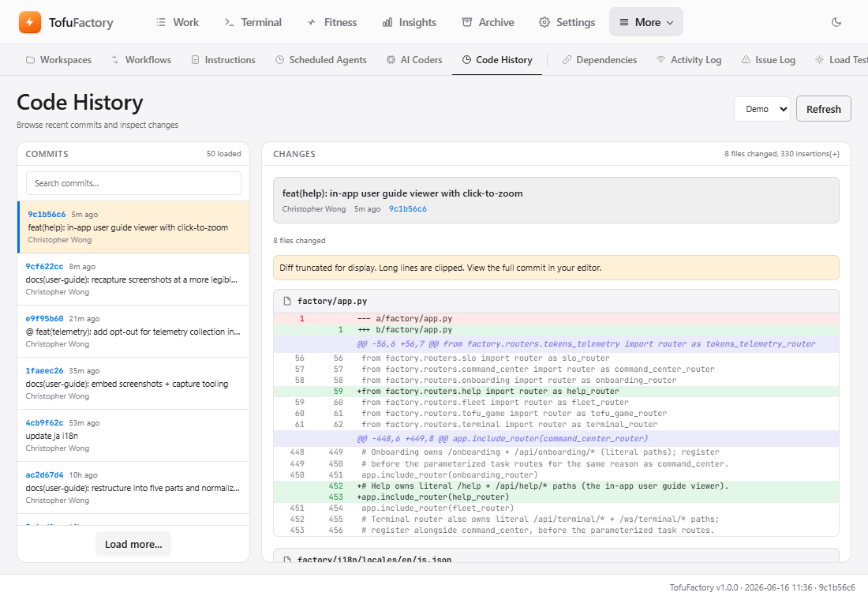Click '8 files changed, 330 insertions(+)' summary
Viewport: 868px width, 600px height.
coord(782,153)
